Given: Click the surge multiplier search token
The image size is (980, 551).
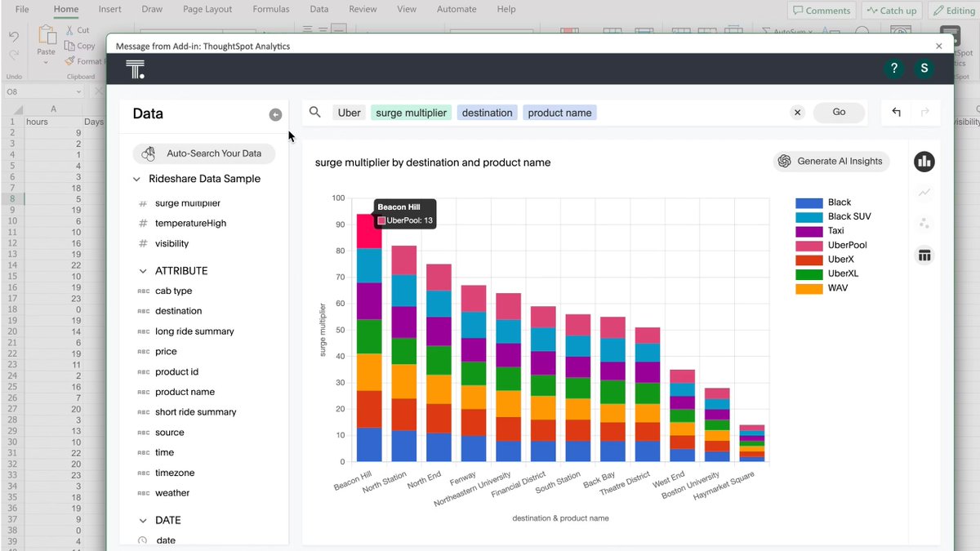Looking at the screenshot, I should 412,113.
